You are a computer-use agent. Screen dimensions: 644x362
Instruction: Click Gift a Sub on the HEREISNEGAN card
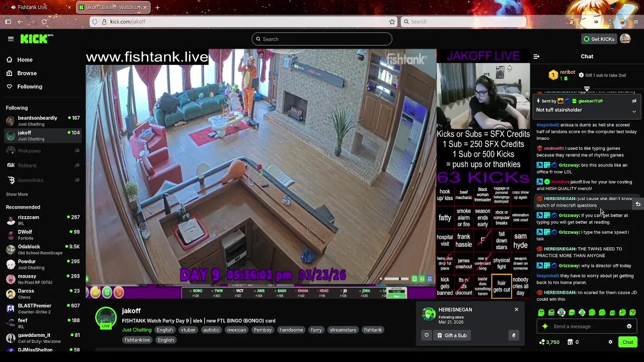(x=451, y=335)
